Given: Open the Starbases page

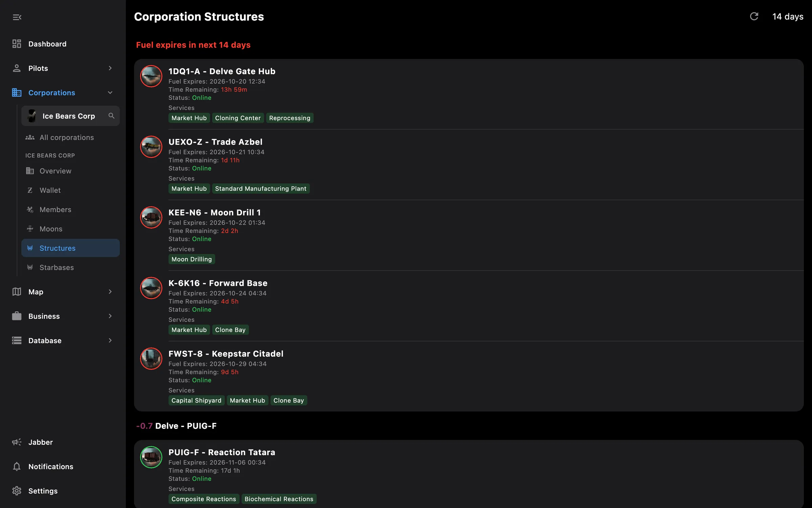Looking at the screenshot, I should coord(70,267).
